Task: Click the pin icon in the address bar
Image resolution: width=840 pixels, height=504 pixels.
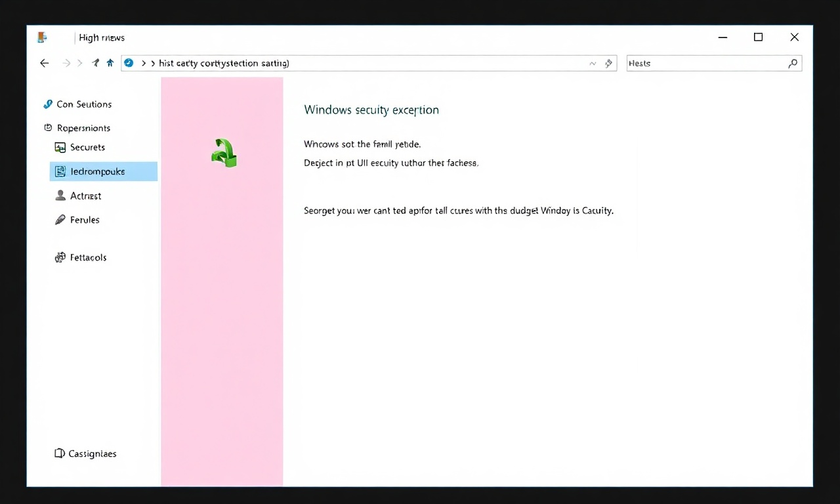Action: pos(608,64)
